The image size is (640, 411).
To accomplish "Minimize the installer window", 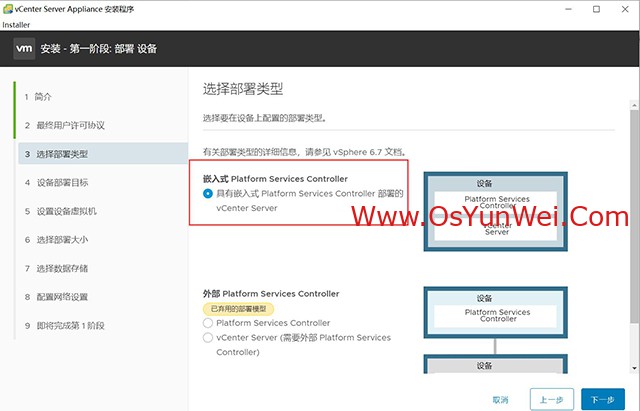I will point(568,9).
